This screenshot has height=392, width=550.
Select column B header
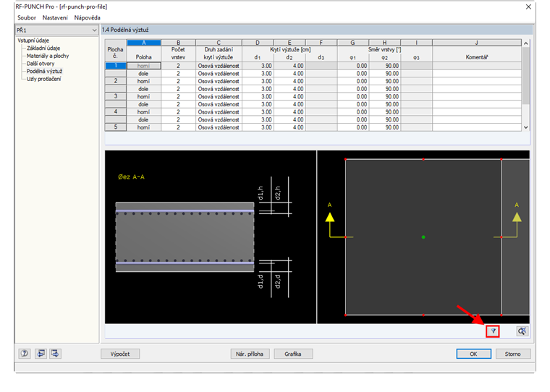pos(178,43)
